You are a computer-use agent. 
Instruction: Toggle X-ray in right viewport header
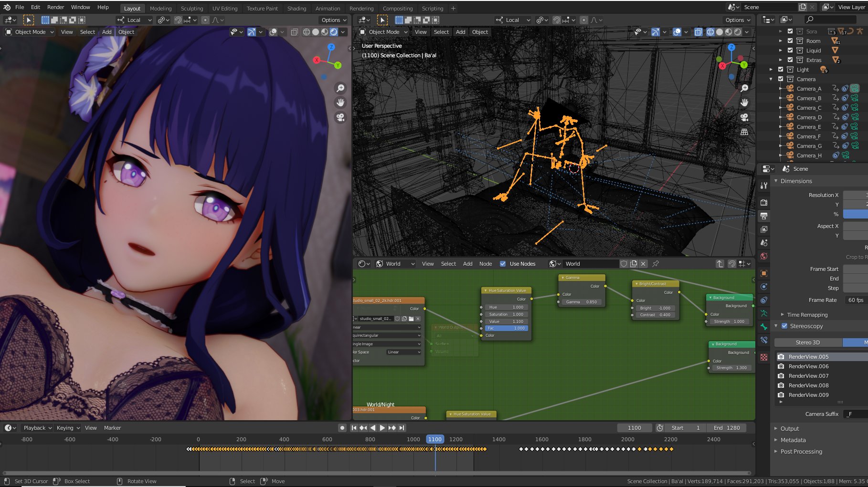point(698,32)
